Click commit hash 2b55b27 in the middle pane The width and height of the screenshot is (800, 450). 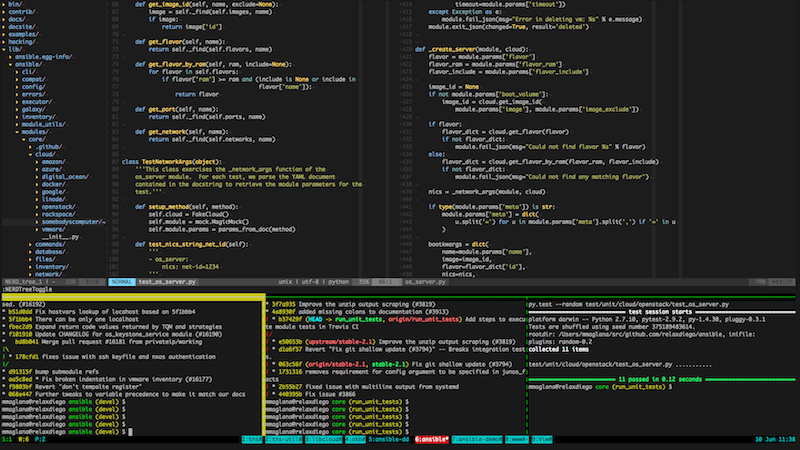pos(290,387)
